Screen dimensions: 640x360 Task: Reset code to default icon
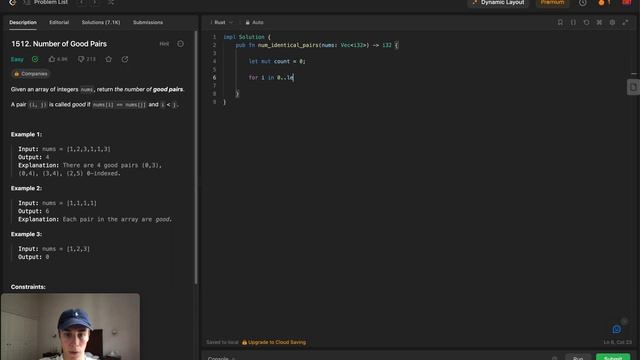(586, 22)
